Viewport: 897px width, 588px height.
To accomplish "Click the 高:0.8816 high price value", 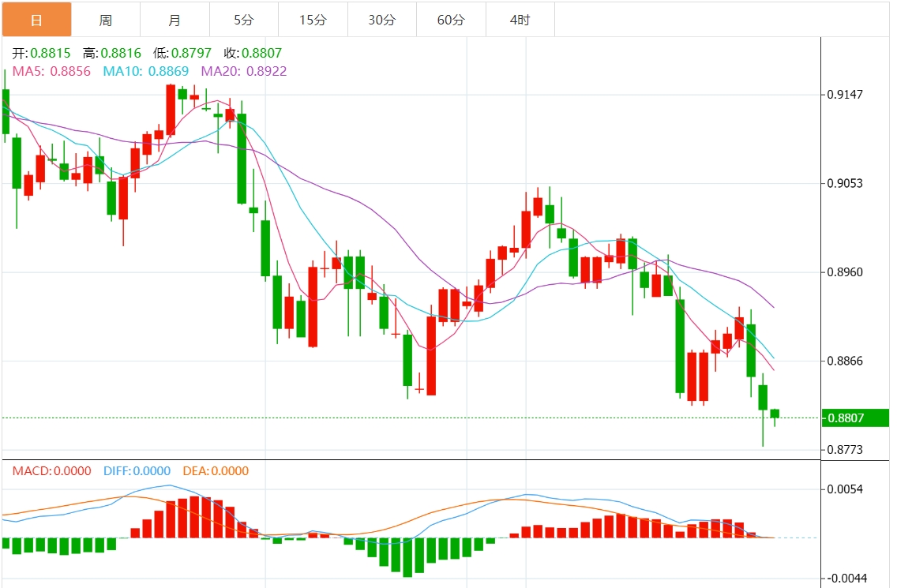I will (x=112, y=53).
